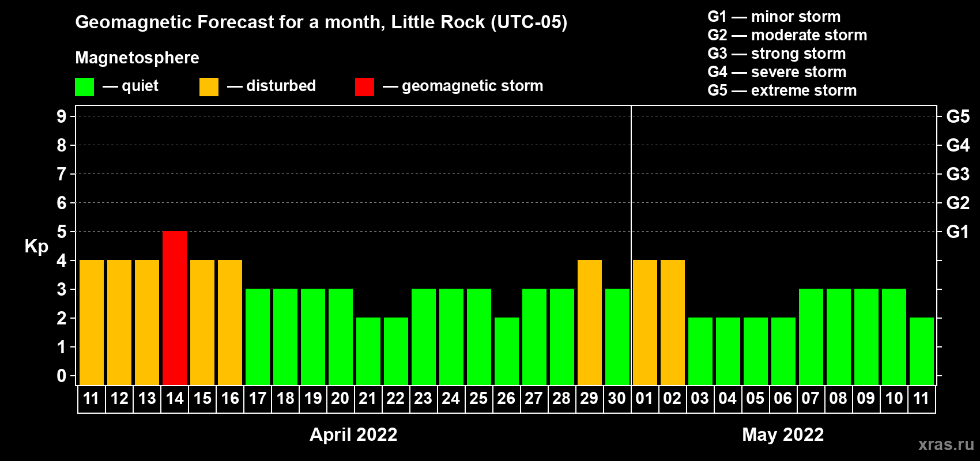This screenshot has height=461, width=980.
Task: Click 'G1 — minor storm' legend line
Action: 774,17
